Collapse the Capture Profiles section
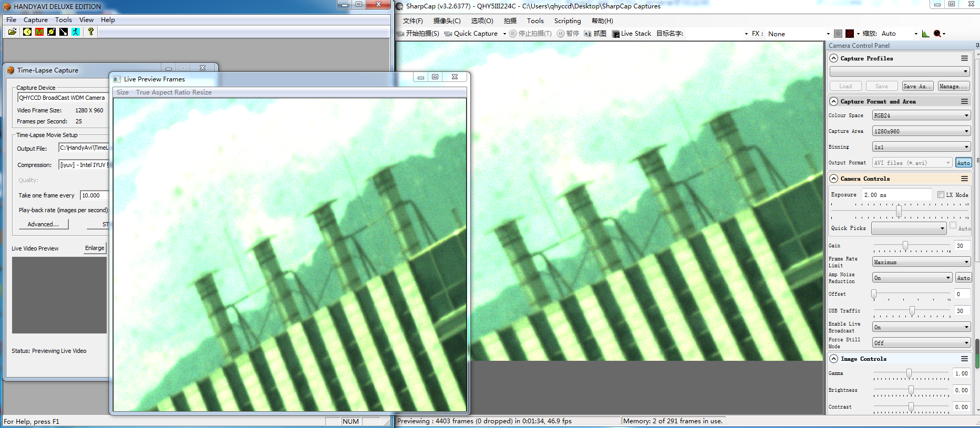Screen dimensions: 980x428 834,58
